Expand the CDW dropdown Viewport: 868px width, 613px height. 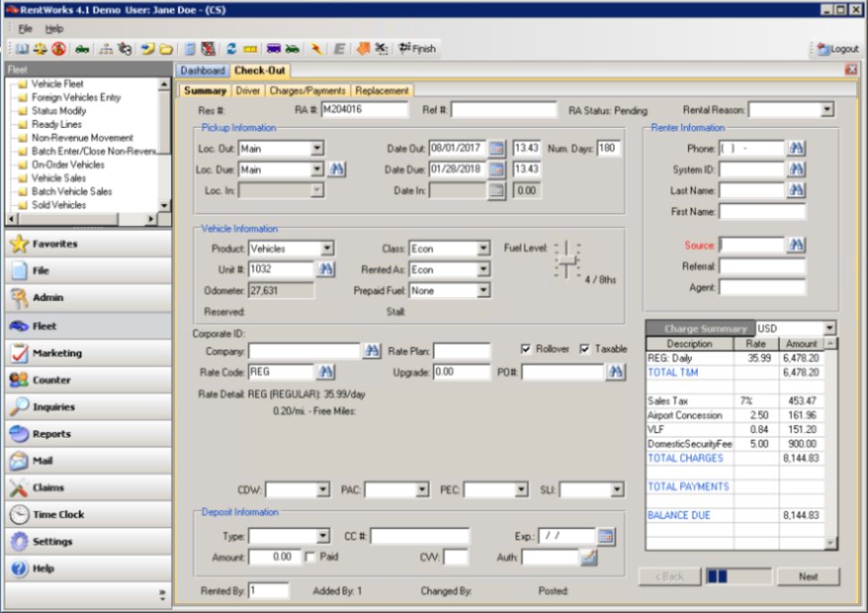pyautogui.click(x=323, y=490)
